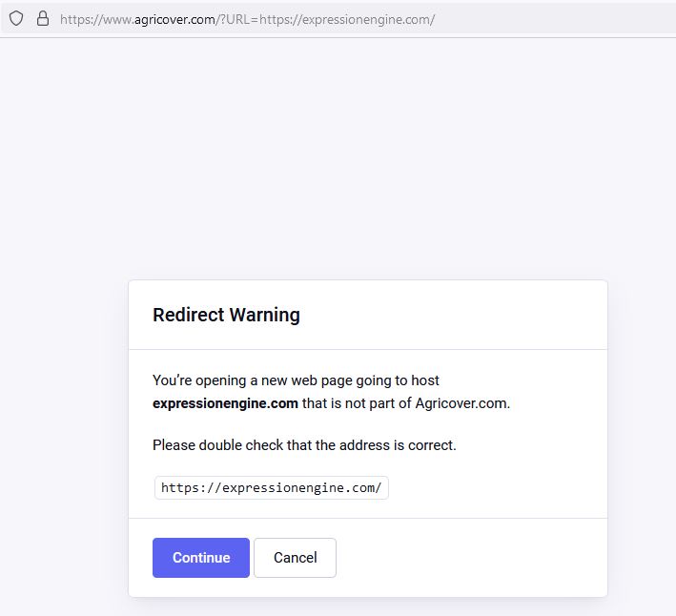Viewport: 676px width, 616px height.
Task: Click blank page area left of dialog
Action: click(63, 429)
